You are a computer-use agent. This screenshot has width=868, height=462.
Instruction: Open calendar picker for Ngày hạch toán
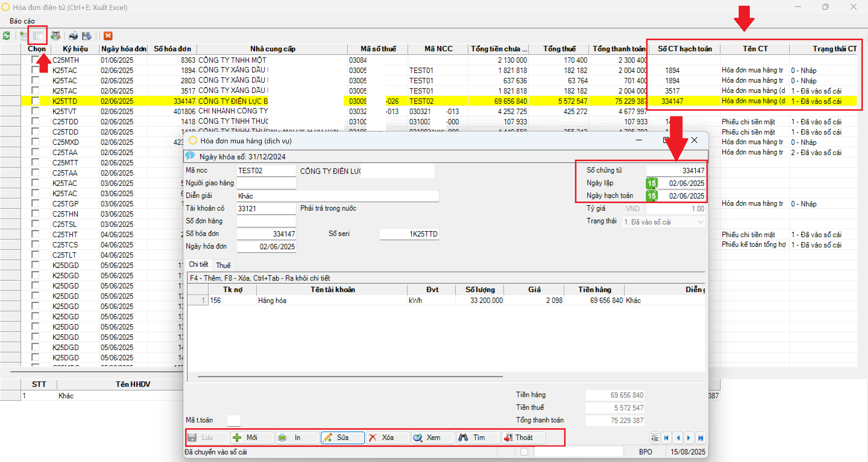(651, 196)
